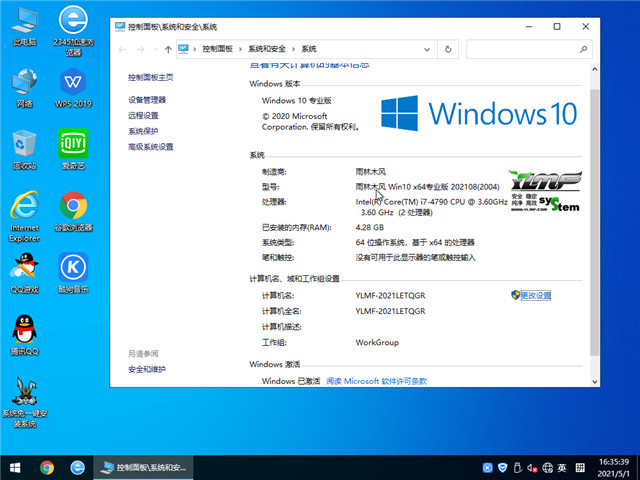Open the taskbar clock and date
Viewport: 640px width, 480px height.
pyautogui.click(x=614, y=468)
